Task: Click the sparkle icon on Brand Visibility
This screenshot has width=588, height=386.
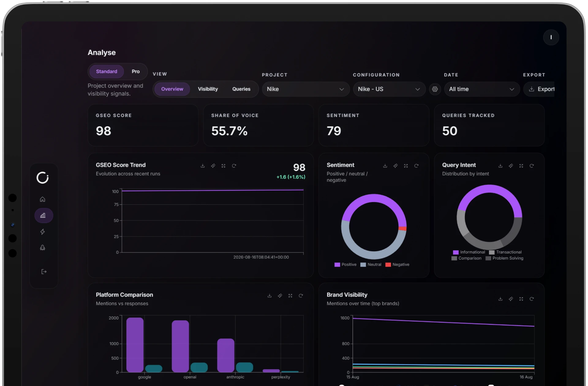Action: click(x=511, y=299)
